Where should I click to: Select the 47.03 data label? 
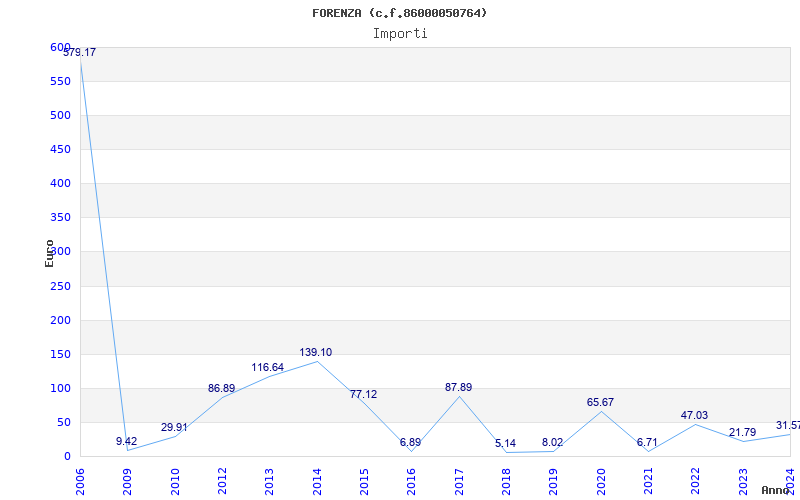694,415
